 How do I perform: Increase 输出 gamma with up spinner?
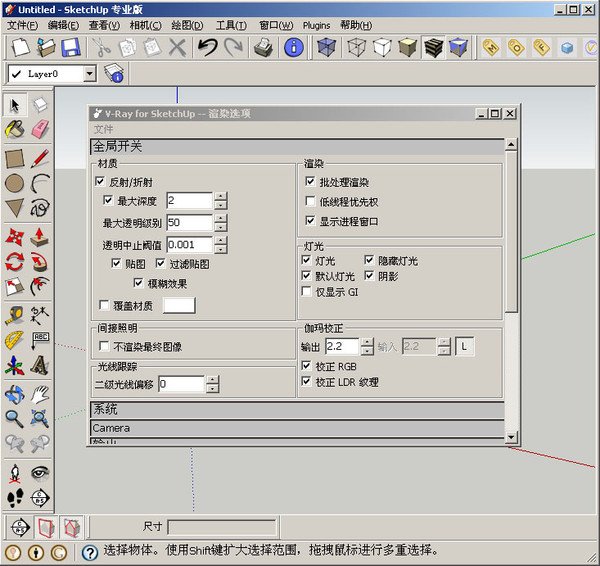(x=367, y=343)
